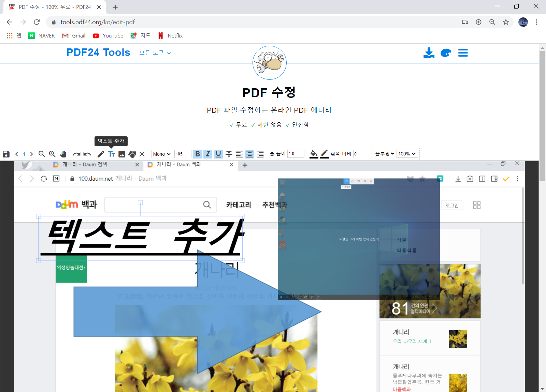Screen dimensions: 546x392
Task: Open the Netflix bookmark
Action: [x=171, y=36]
